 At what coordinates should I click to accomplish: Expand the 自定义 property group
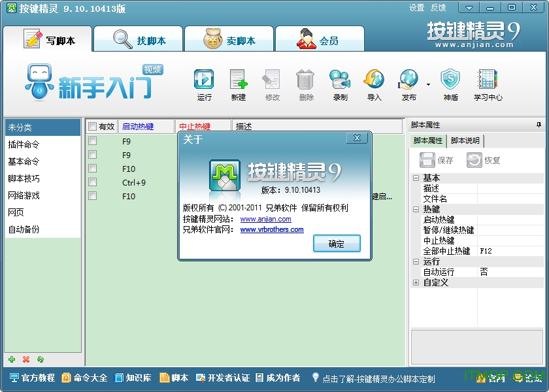click(x=416, y=282)
